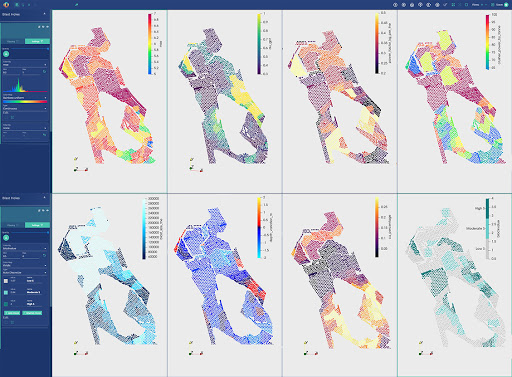The width and height of the screenshot is (512, 377).
Task: Click the High class colour swatch
Action: [x=6, y=304]
